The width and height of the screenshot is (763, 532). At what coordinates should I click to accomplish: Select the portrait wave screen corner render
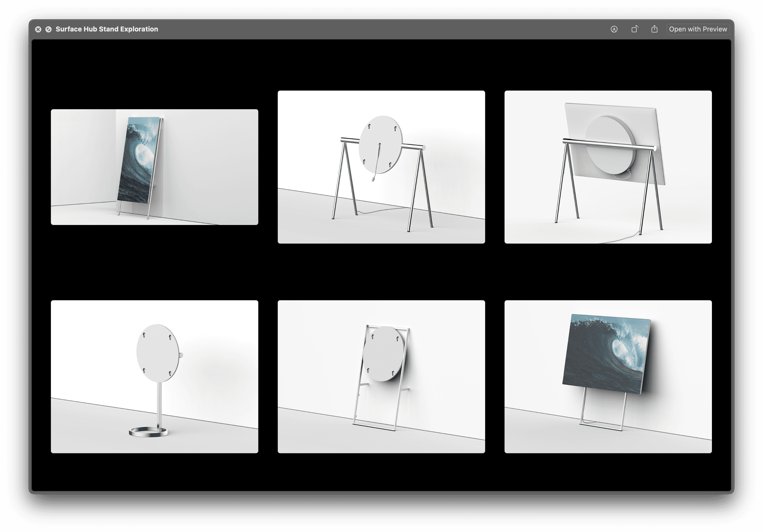coord(154,167)
